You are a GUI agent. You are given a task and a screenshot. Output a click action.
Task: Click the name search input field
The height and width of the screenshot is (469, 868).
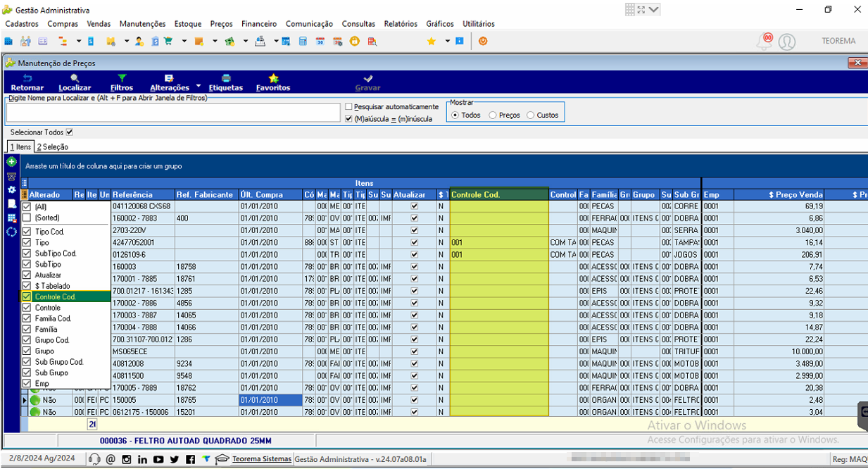coord(173,113)
